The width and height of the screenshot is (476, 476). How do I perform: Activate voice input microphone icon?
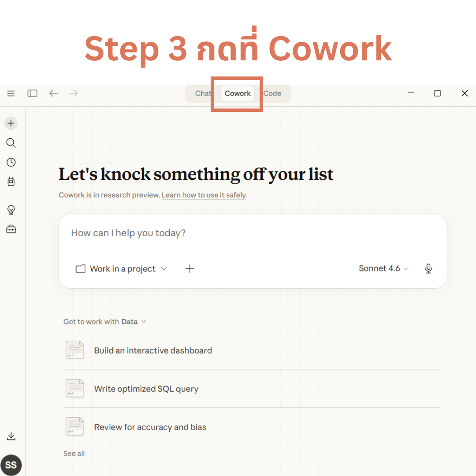coord(428,269)
